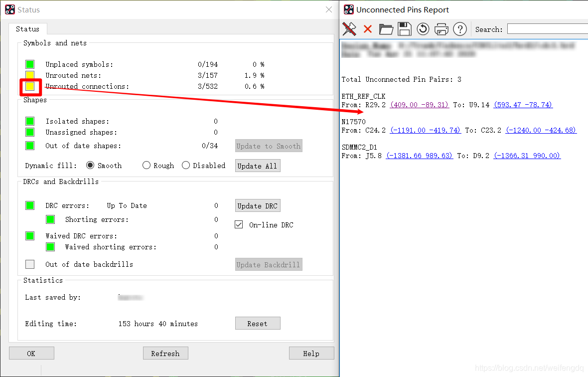Click DRC errors green status box
The image size is (588, 377).
coord(30,205)
